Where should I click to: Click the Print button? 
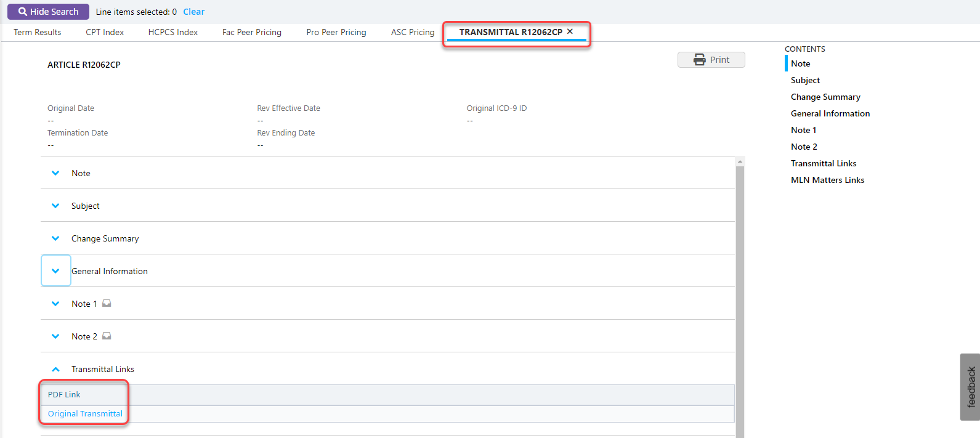(x=711, y=60)
